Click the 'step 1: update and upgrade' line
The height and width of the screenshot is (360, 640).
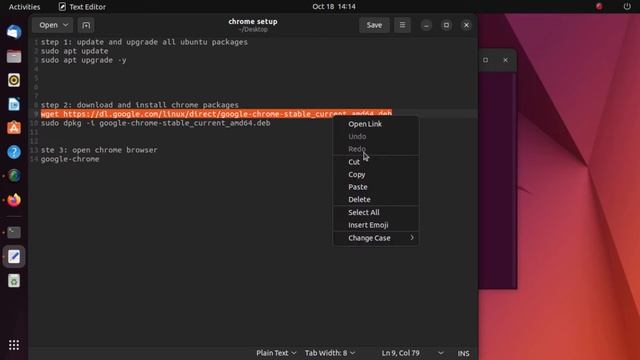click(144, 42)
